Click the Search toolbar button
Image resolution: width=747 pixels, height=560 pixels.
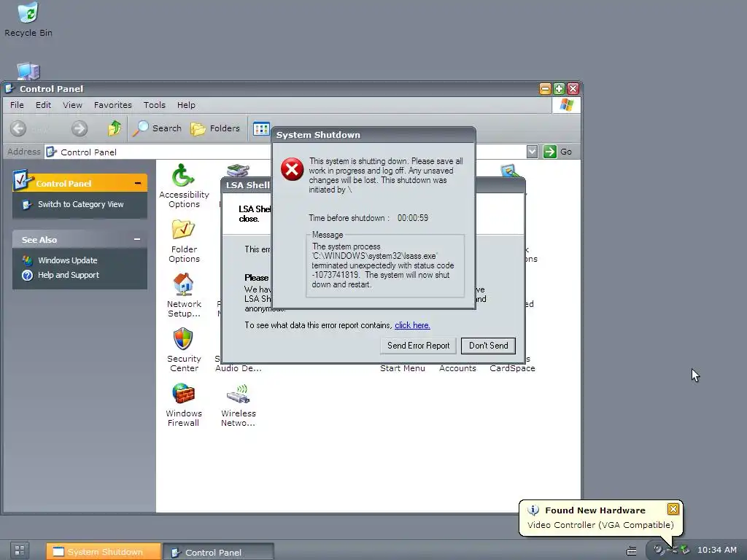157,128
